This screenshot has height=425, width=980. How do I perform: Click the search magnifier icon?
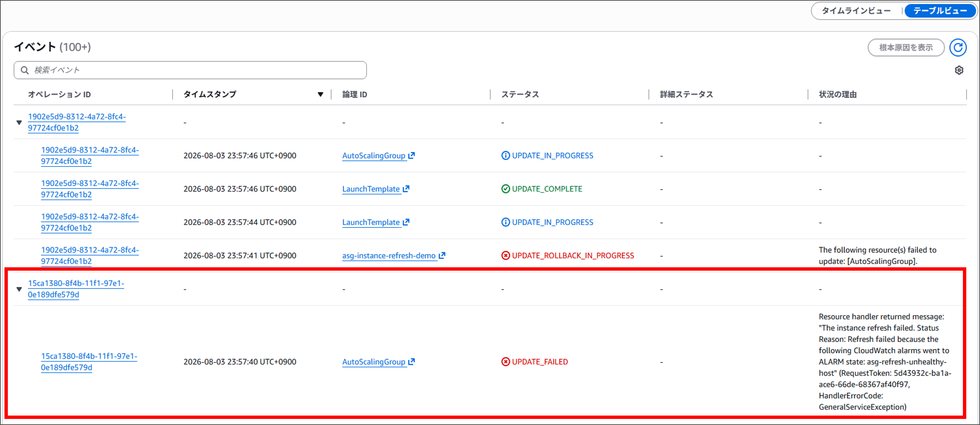(25, 70)
